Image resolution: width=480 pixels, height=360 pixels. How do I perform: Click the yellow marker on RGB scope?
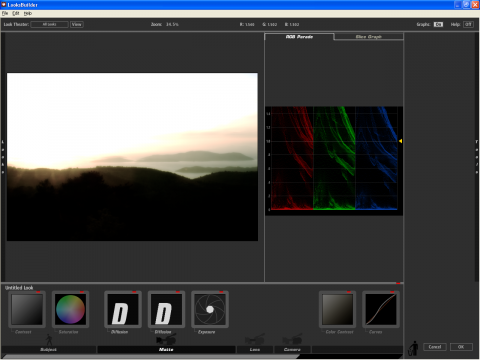tap(400, 141)
